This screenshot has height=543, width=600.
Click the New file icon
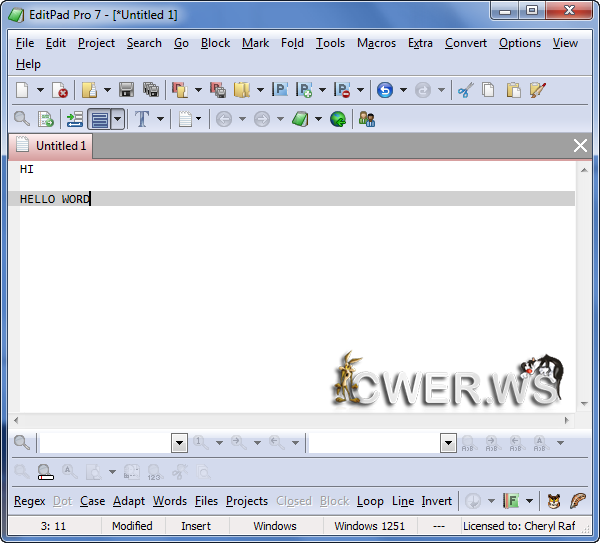tap(23, 90)
